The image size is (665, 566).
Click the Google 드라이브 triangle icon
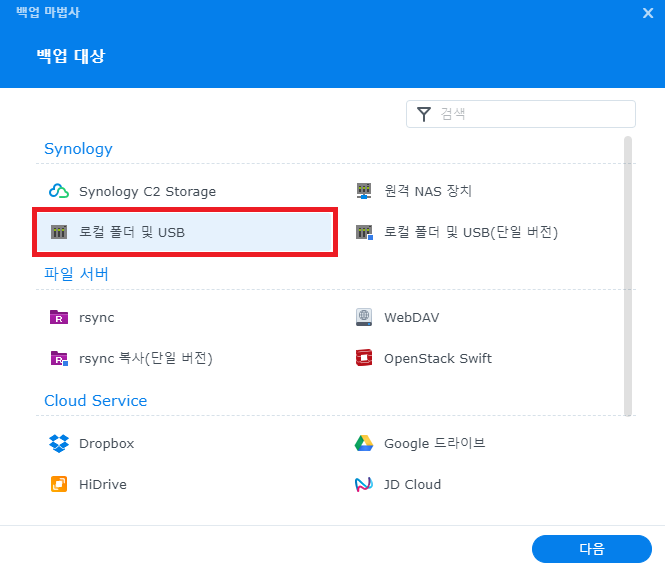click(x=364, y=443)
